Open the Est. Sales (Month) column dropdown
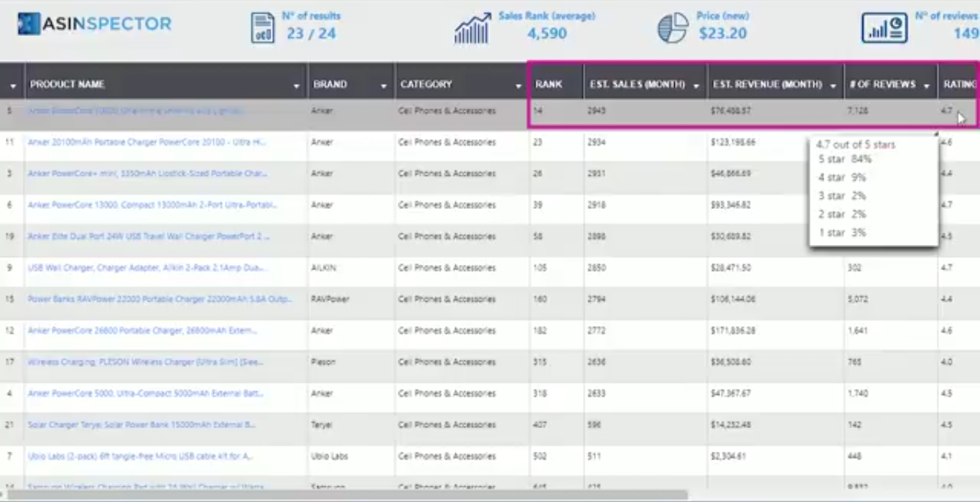The height and width of the screenshot is (502, 980). 696,87
